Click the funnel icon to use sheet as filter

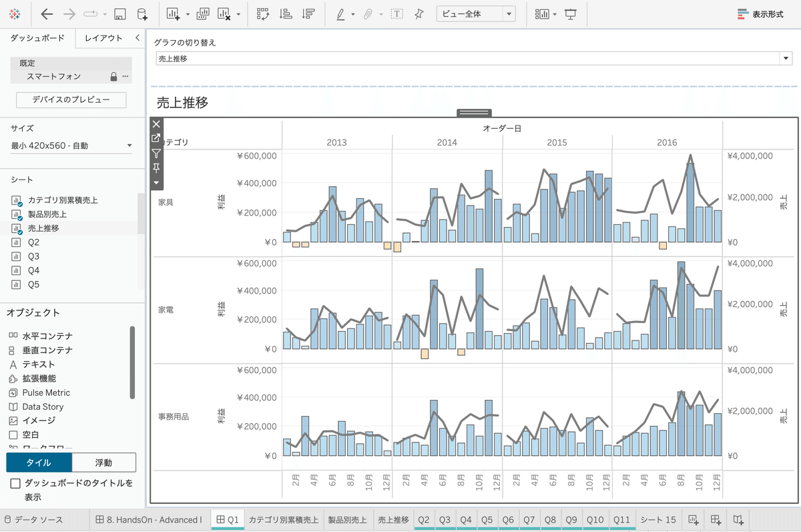(156, 153)
